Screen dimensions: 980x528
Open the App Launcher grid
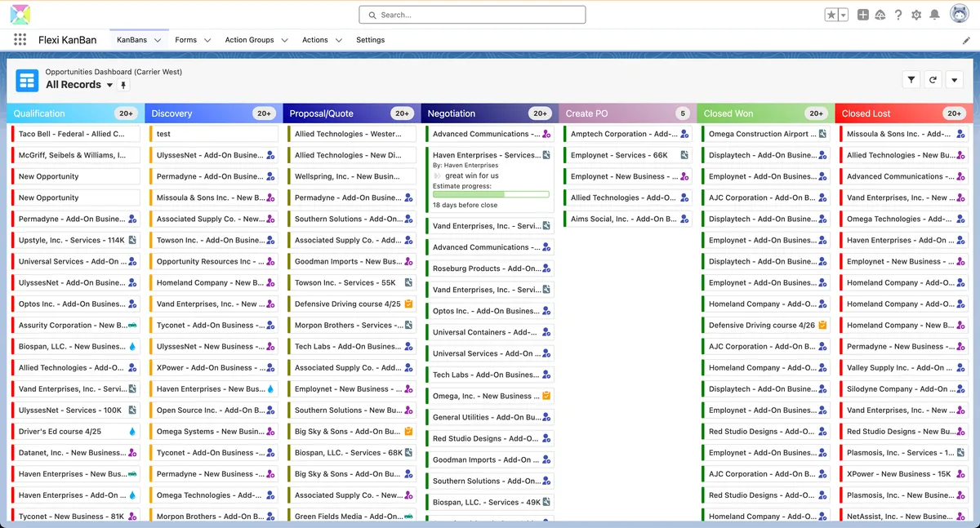(20, 39)
